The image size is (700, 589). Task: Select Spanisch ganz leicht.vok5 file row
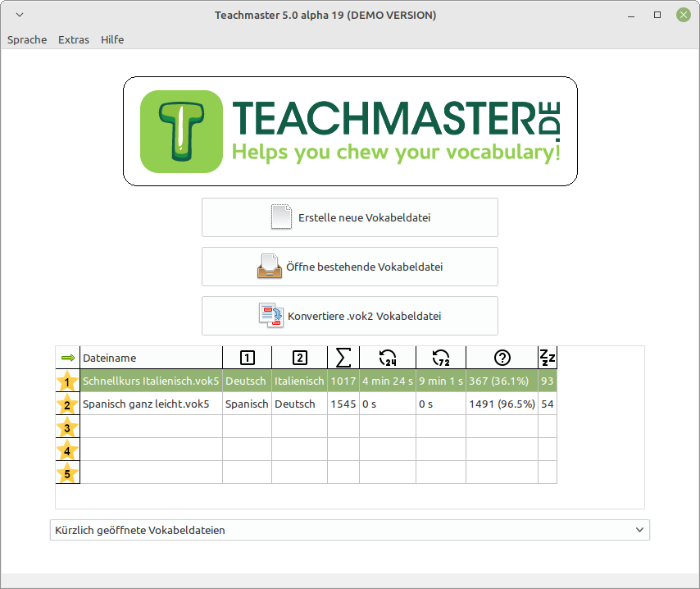click(x=146, y=404)
